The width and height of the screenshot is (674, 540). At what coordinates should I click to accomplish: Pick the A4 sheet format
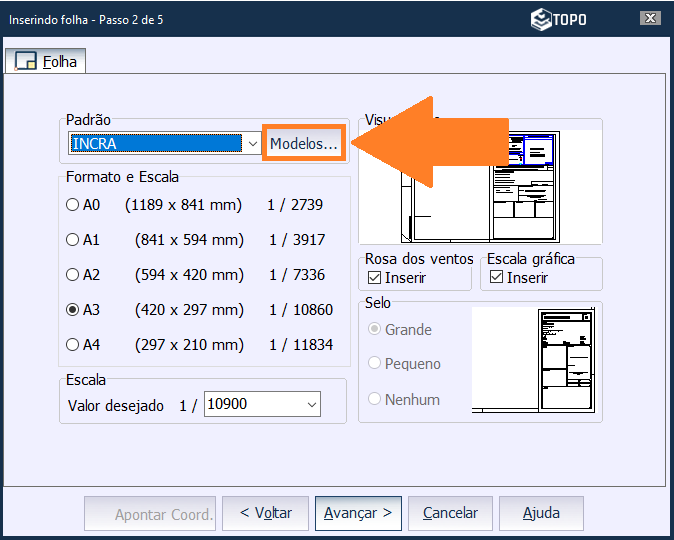point(73,345)
